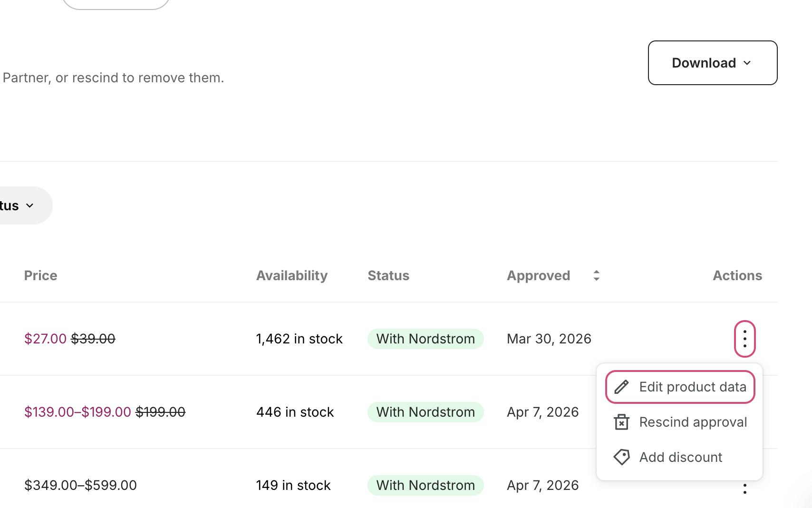Choose Edit product data from menu
The width and height of the screenshot is (812, 508).
(680, 387)
